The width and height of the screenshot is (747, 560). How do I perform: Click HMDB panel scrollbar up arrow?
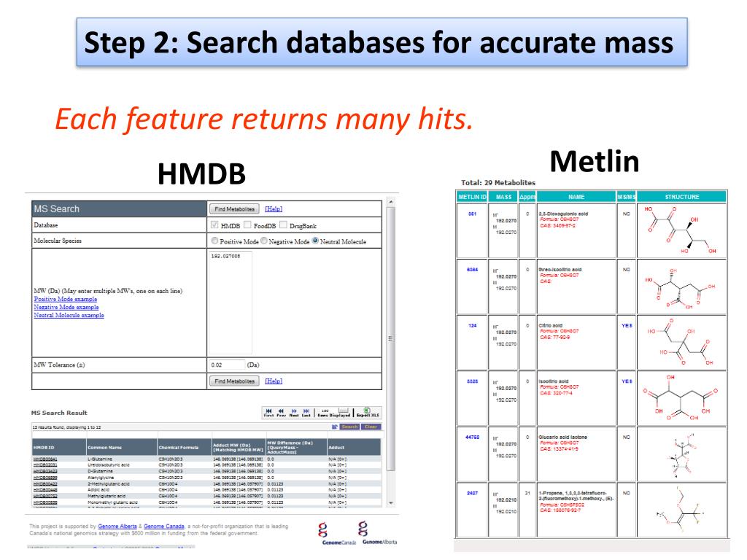point(391,202)
